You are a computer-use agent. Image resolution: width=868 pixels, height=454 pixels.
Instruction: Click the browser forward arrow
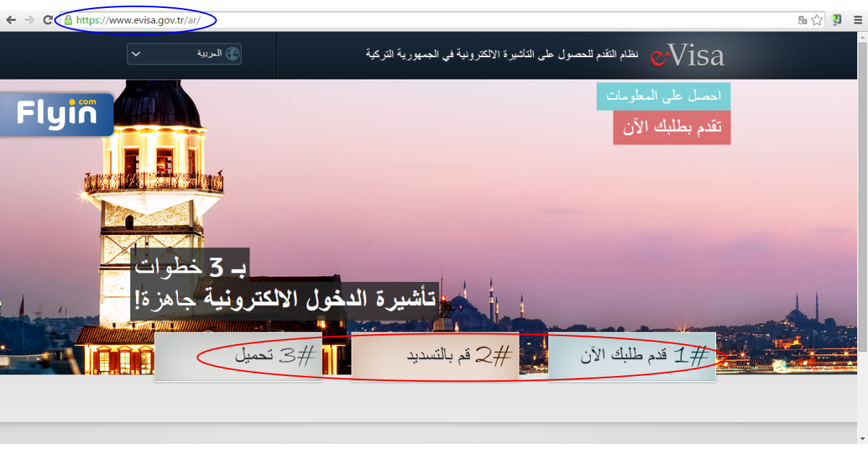30,20
